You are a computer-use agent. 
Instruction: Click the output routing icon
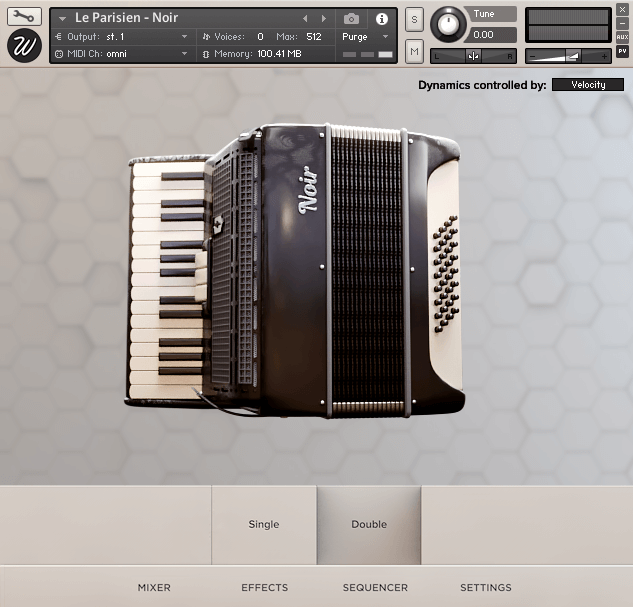(x=59, y=37)
